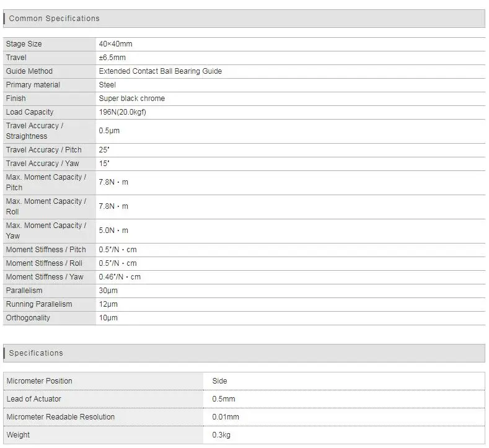Viewport: 489px width, 448px height.
Task: Click the Travel Accuracy / Yaw label
Action: pos(43,164)
